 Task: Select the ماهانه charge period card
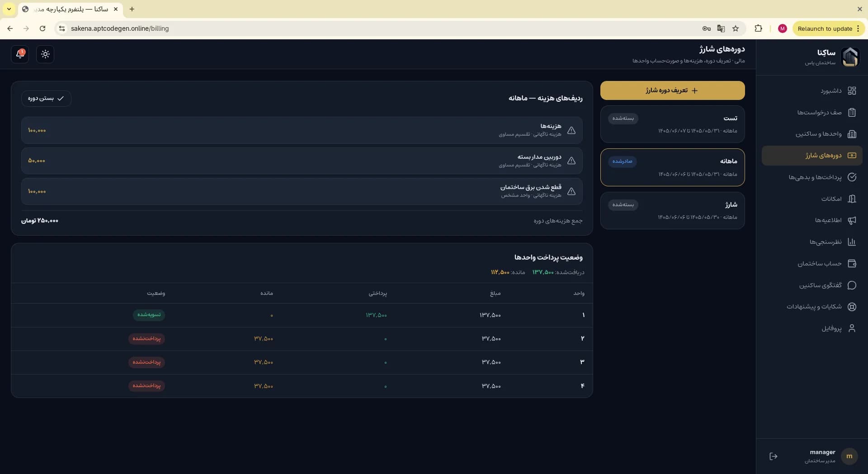tap(673, 167)
